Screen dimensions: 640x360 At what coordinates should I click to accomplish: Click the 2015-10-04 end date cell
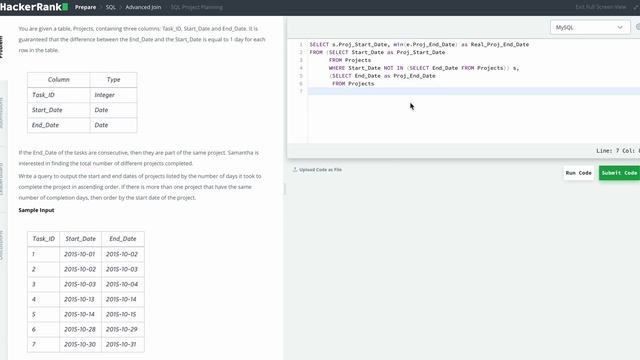(x=122, y=284)
